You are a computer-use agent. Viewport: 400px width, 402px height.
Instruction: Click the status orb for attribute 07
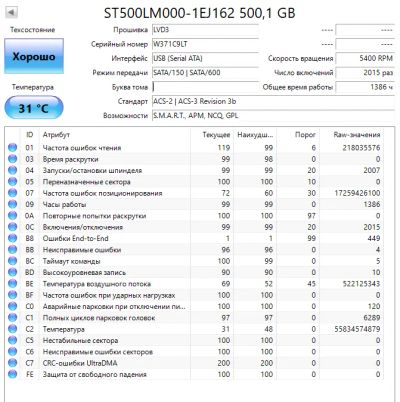(12, 193)
